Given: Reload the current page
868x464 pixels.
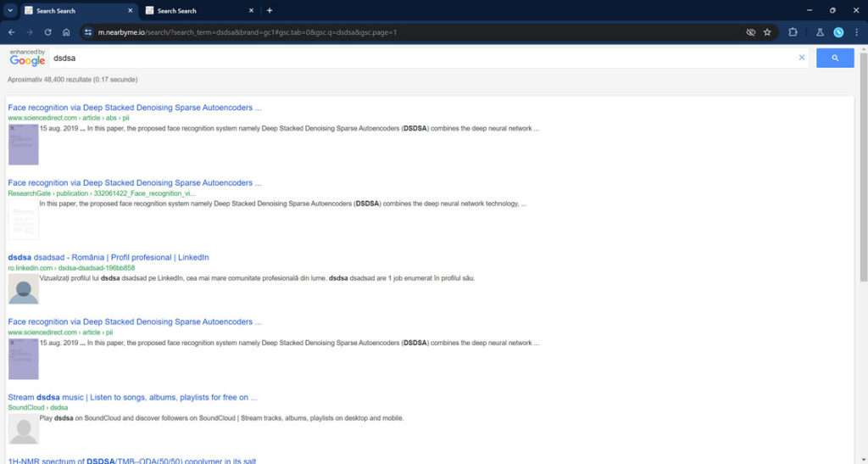Looking at the screenshot, I should (47, 32).
